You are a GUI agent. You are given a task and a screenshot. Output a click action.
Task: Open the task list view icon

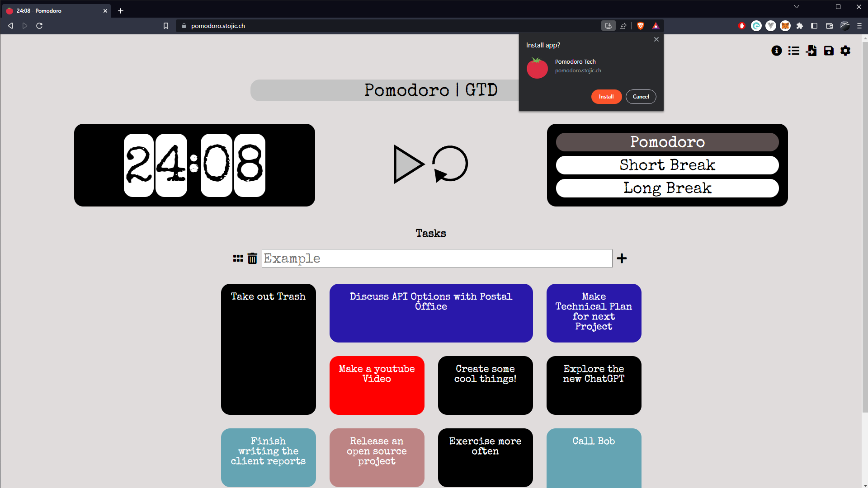(x=794, y=51)
